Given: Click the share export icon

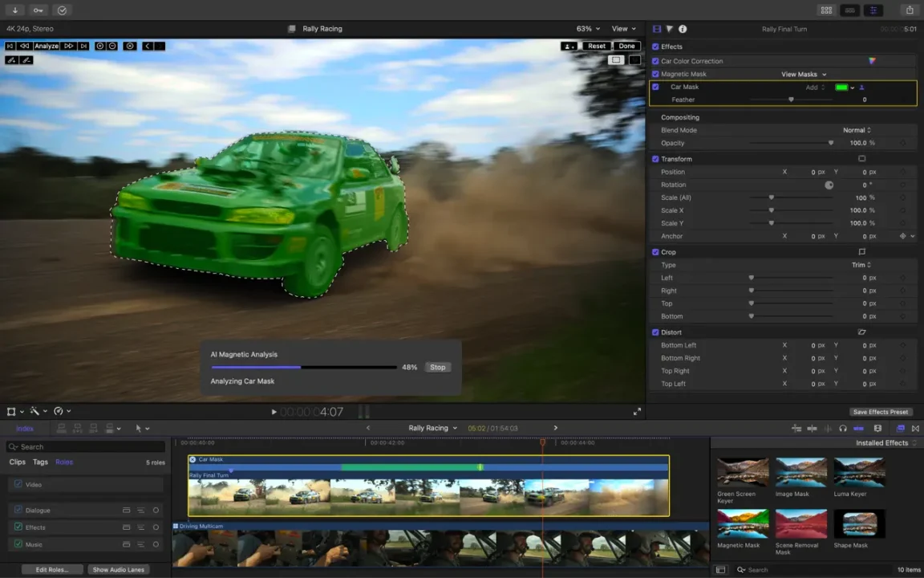Looking at the screenshot, I should [910, 10].
